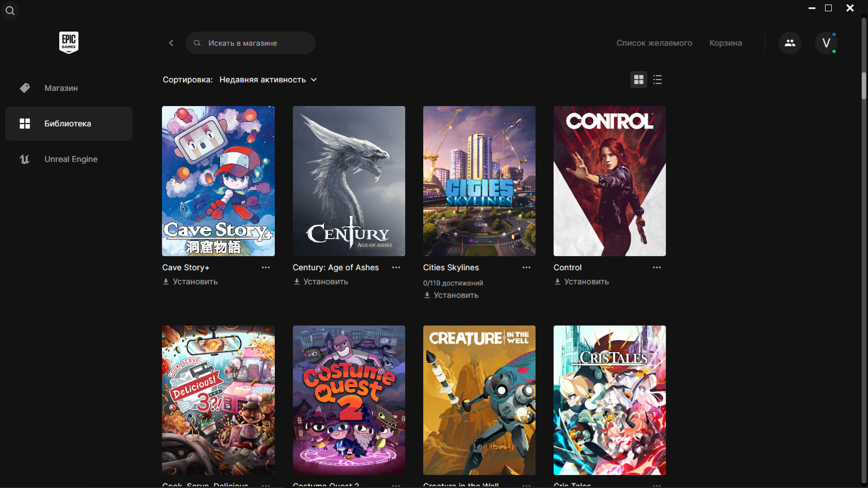
Task: Click the Cave Story+ title text
Action: click(186, 267)
